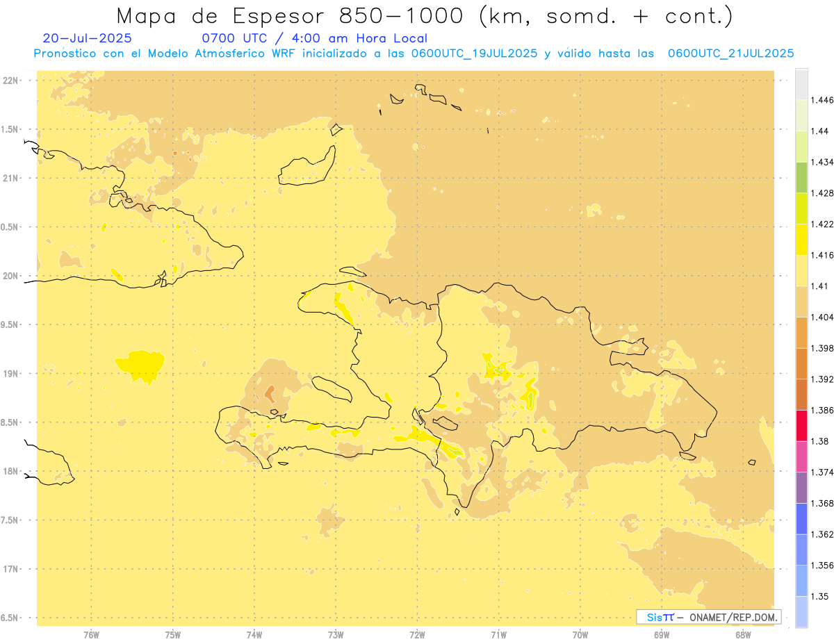Click the 74W longitude label
This screenshot has width=834, height=644.
254,634
